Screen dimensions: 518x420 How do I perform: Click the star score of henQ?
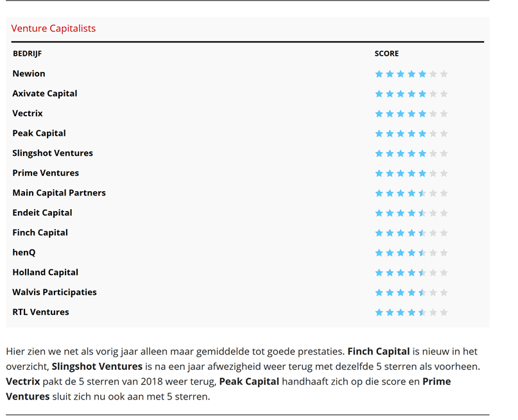[411, 253]
